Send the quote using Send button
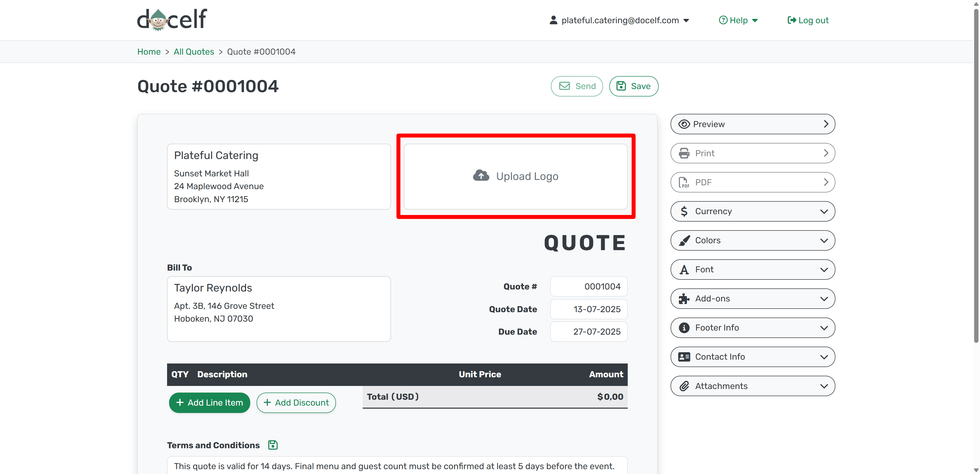 pyautogui.click(x=577, y=86)
